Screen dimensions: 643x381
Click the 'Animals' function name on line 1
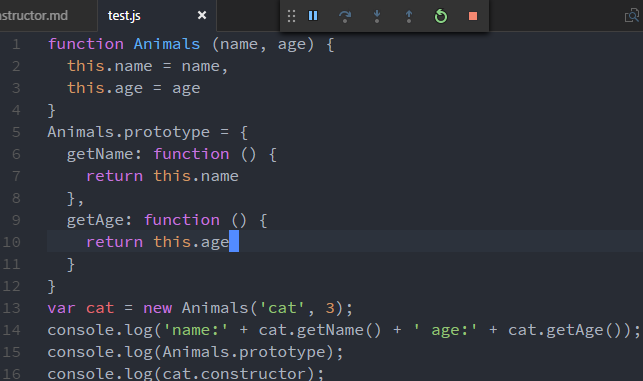[167, 44]
